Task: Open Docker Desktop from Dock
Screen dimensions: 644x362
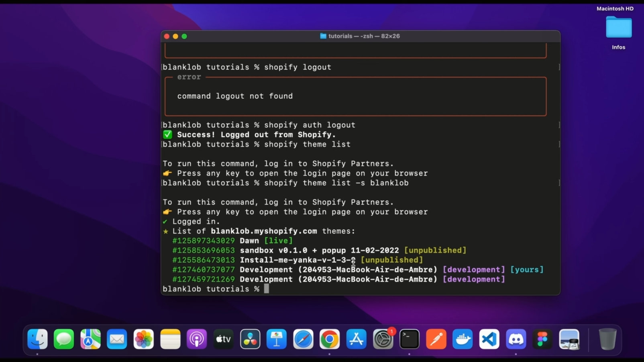Action: (x=463, y=339)
